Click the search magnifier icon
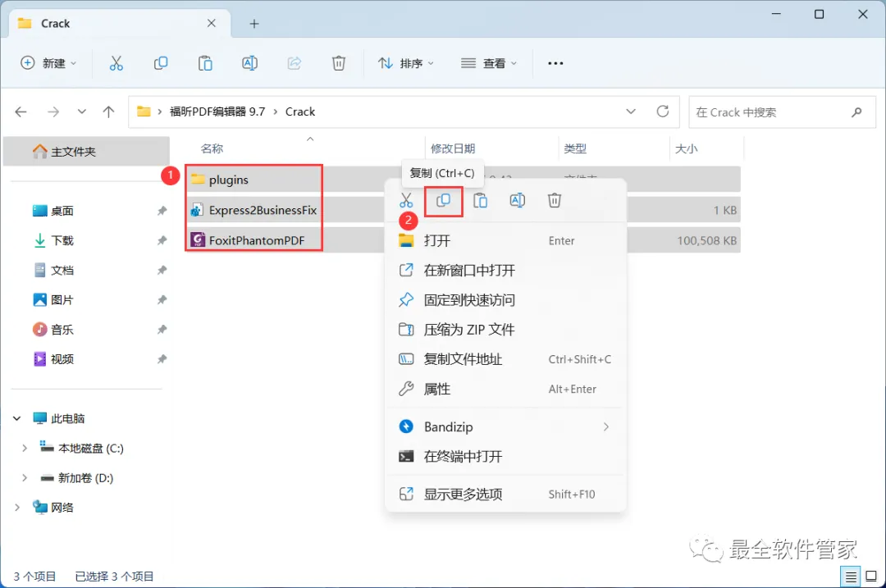The width and height of the screenshot is (886, 588). pyautogui.click(x=856, y=112)
